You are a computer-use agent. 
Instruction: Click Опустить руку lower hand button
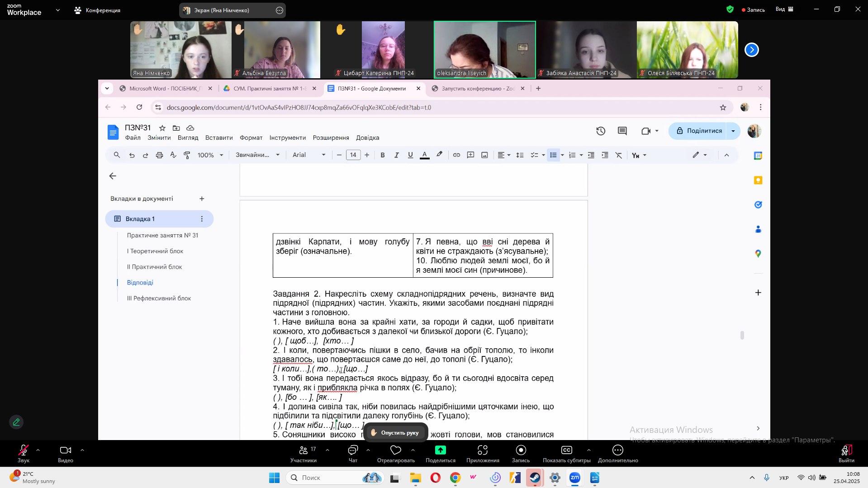click(395, 433)
